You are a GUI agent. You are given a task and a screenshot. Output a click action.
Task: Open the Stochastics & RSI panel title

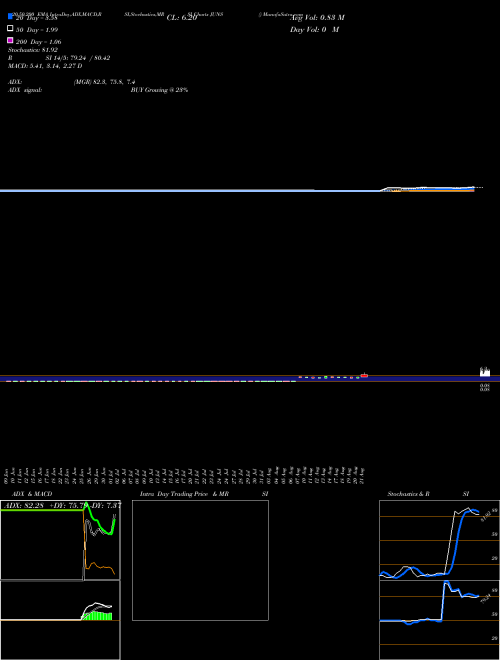click(x=409, y=494)
